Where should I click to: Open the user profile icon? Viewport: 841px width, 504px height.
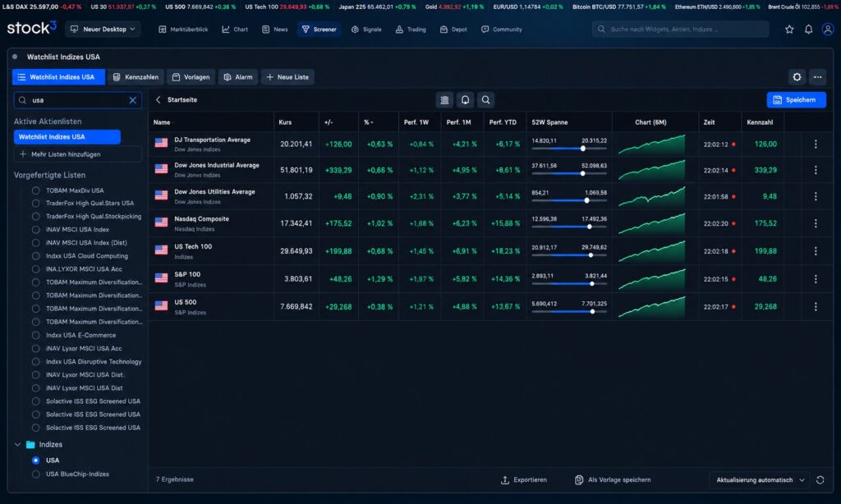(x=828, y=30)
